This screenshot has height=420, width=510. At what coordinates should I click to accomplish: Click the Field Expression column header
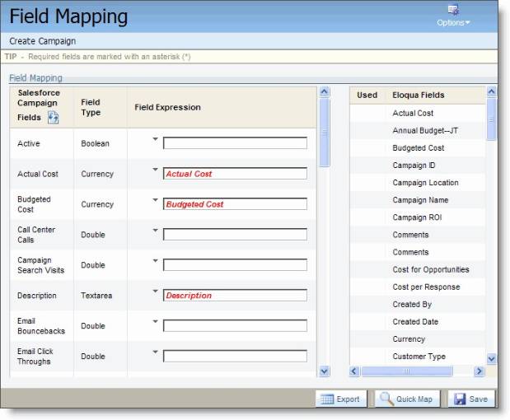[x=167, y=107]
